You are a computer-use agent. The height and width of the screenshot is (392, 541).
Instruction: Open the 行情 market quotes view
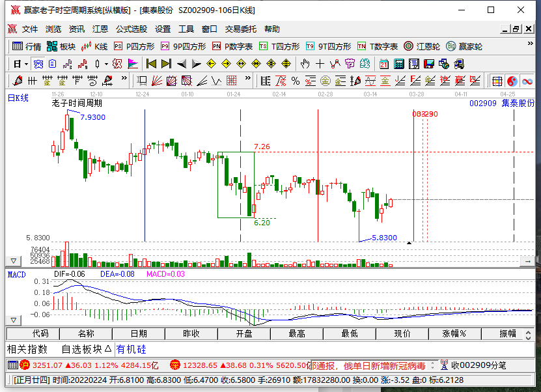(27, 46)
